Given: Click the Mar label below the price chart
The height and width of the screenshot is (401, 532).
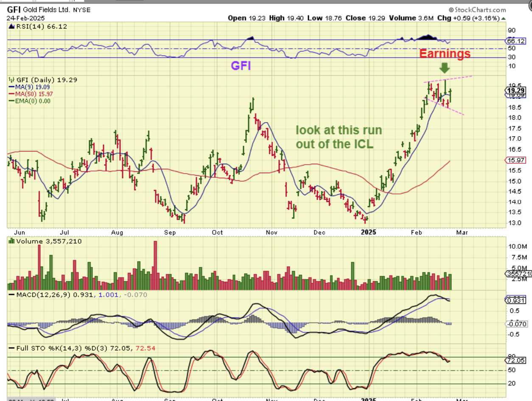Looking at the screenshot, I should tap(462, 232).
